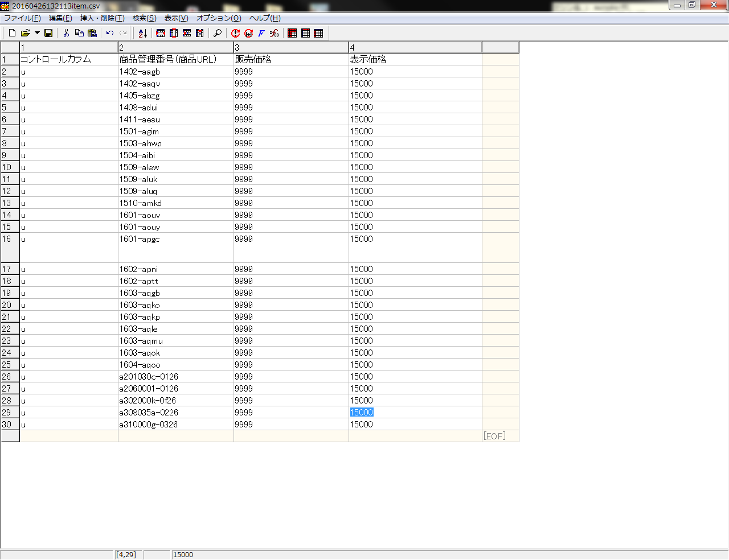Select cell 1603-aqmu
The image size is (729, 560).
[176, 341]
